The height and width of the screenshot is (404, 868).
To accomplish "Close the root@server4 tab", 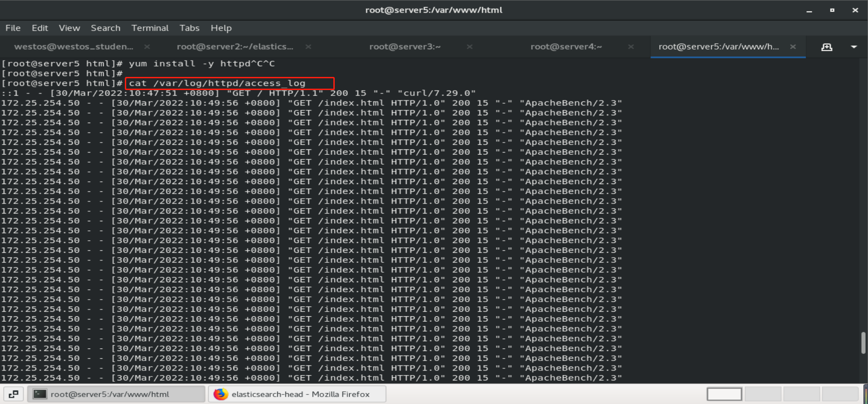I will pyautogui.click(x=631, y=47).
